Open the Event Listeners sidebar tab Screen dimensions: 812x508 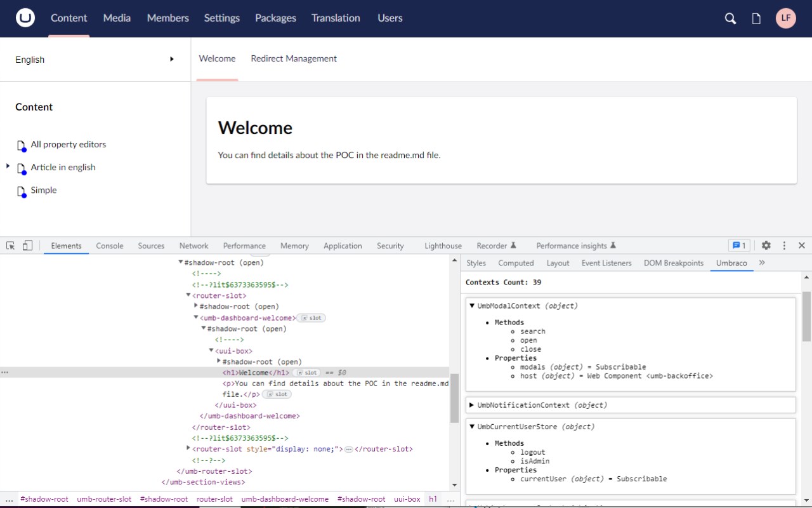[606, 263]
